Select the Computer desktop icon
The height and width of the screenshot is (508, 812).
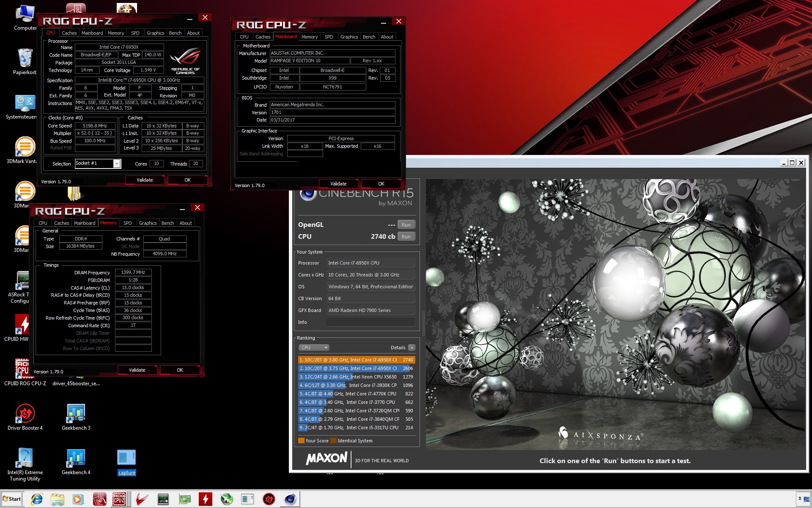(25, 18)
